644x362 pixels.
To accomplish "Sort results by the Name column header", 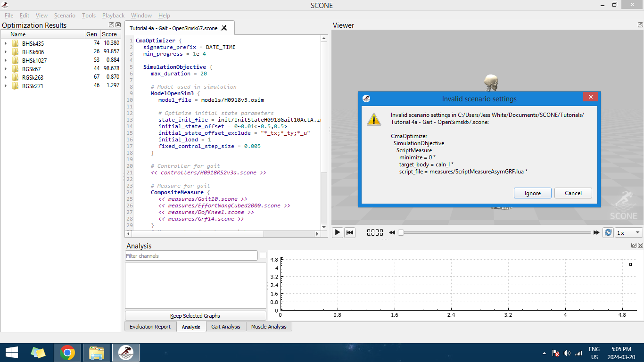I will coord(43,34).
